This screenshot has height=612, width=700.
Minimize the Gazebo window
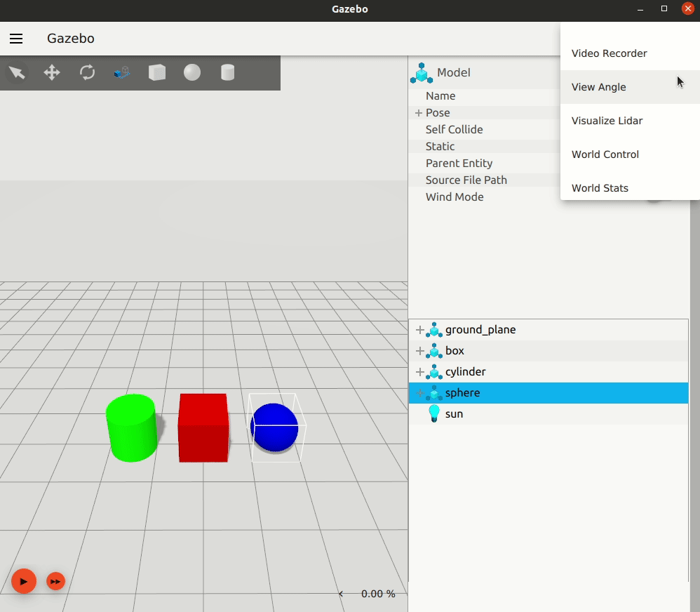click(x=640, y=9)
